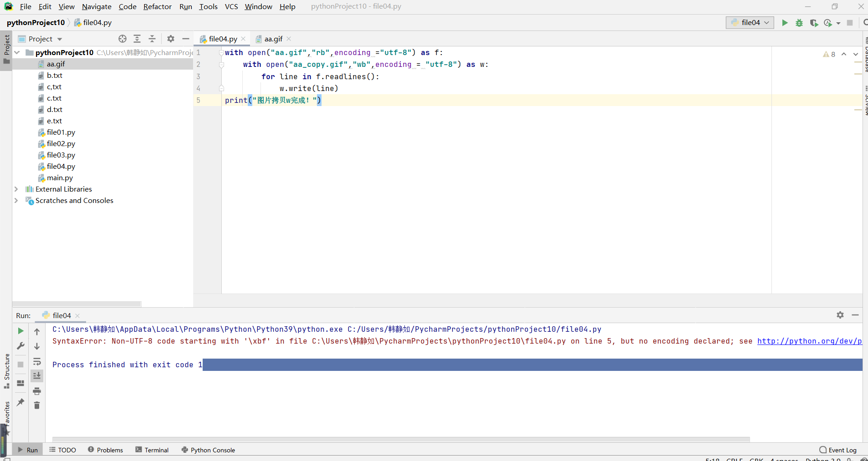The width and height of the screenshot is (868, 461).
Task: Click pythonProject10 breadcrumb
Action: (36, 22)
